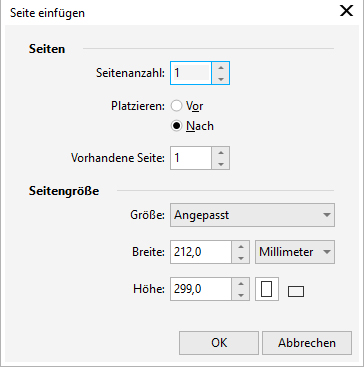The image size is (364, 367).
Task: Focus the Höhe field showing 299,0
Action: [x=201, y=289]
